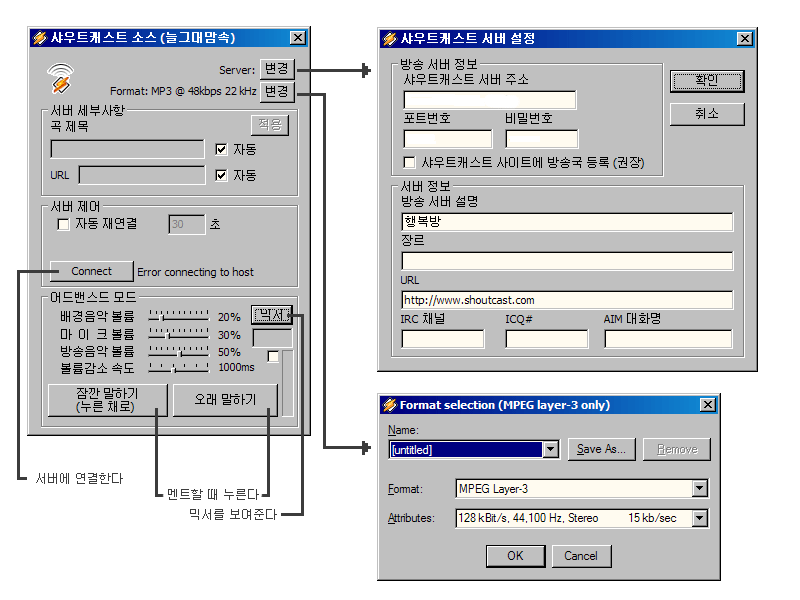Toggle 자동 checkbox for song title

click(221, 149)
